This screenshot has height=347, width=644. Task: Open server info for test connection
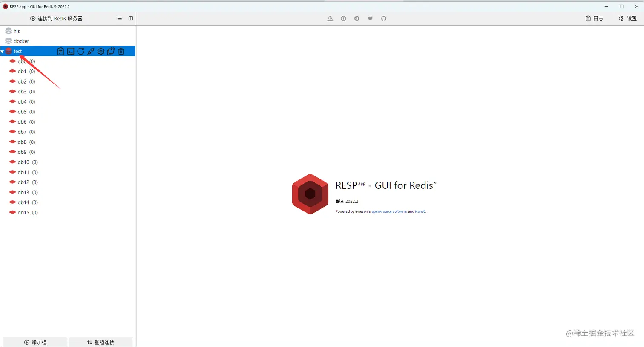click(x=60, y=51)
